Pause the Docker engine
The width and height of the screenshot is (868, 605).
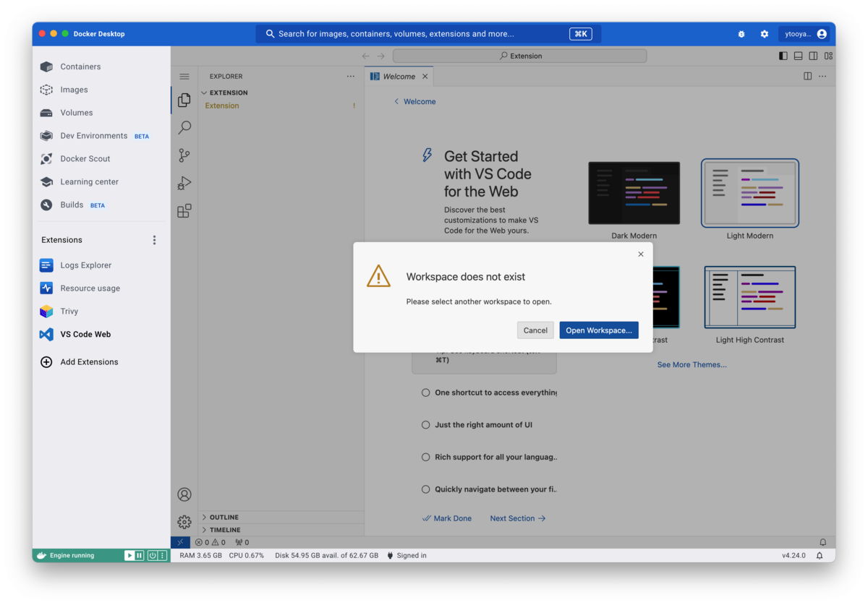coord(140,556)
